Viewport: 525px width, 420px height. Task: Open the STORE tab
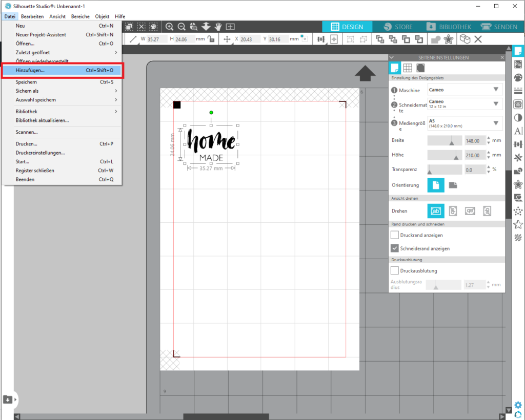pos(398,27)
